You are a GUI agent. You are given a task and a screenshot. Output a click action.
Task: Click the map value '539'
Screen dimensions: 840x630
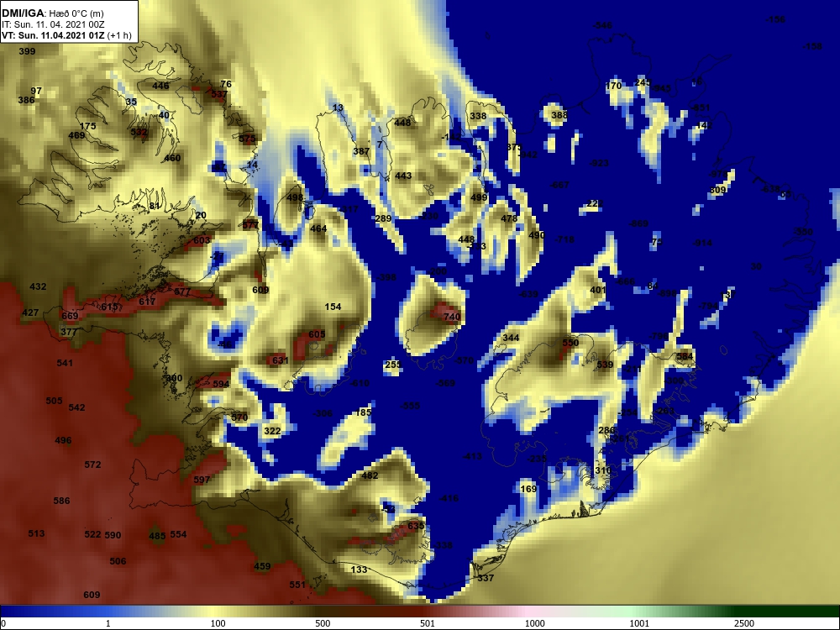(605, 365)
